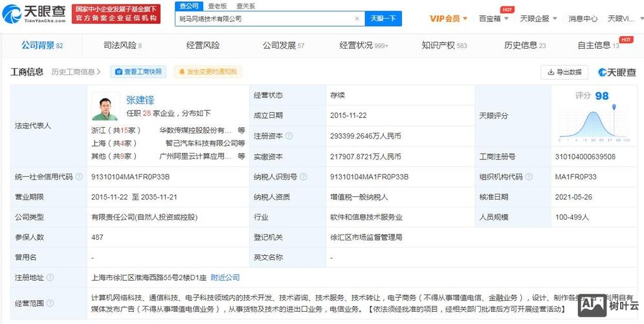Click 工商注册号 value 310104000639508
This screenshot has height=324, width=644.
pyautogui.click(x=585, y=157)
